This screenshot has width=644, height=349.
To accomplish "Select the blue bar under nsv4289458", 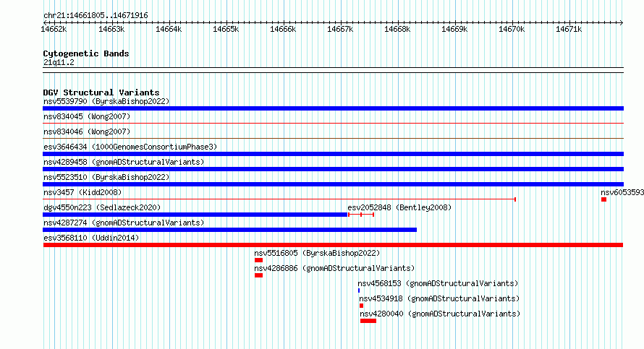I will (333, 169).
